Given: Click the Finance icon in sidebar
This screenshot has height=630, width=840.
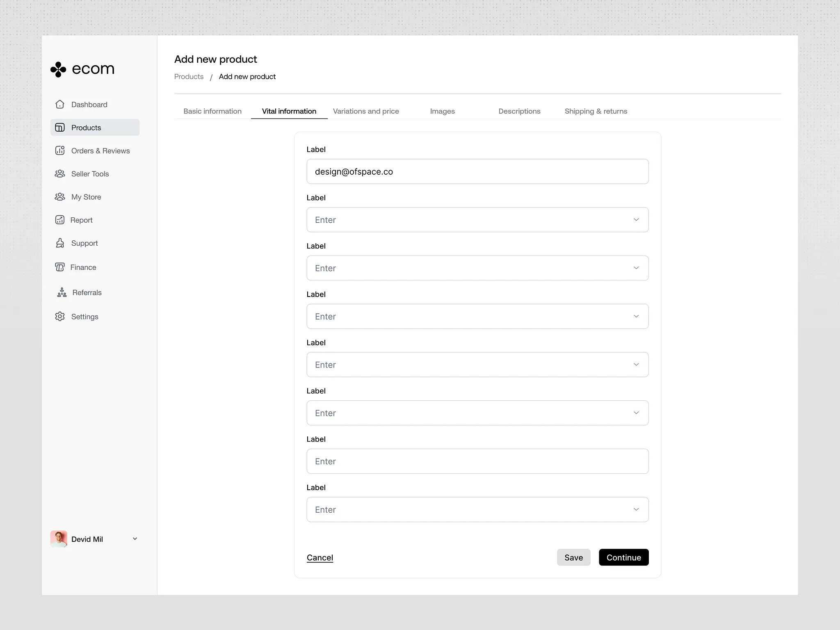Looking at the screenshot, I should [x=60, y=267].
